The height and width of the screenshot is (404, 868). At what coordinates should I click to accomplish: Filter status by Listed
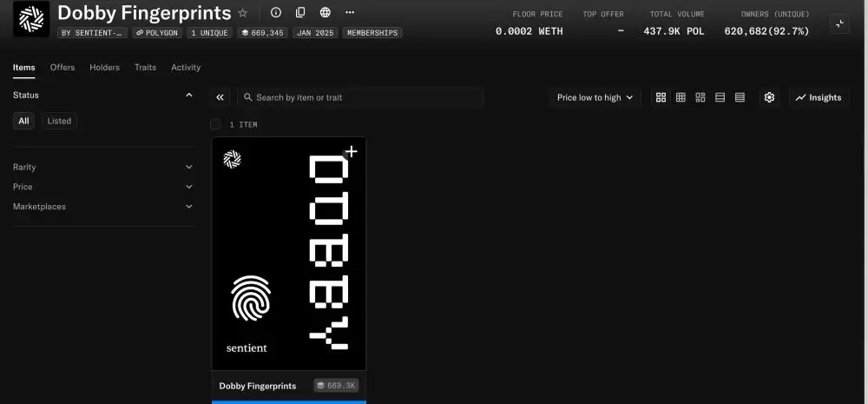(x=59, y=121)
